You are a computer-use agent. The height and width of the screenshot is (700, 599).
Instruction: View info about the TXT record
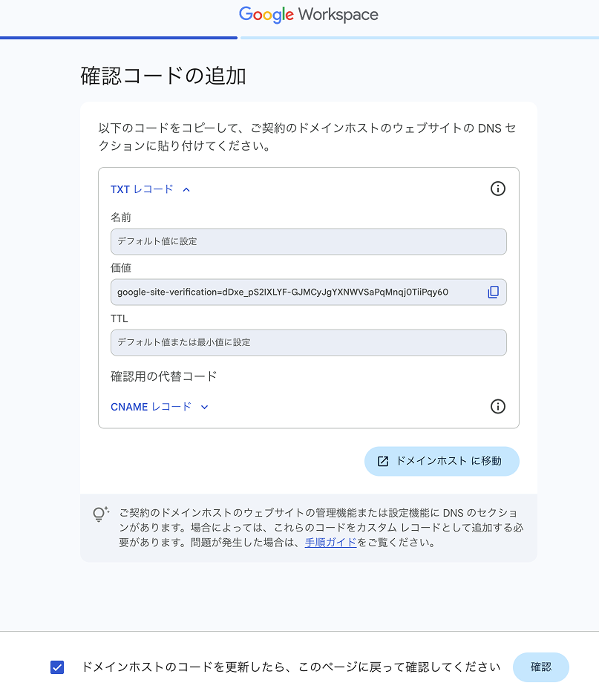(498, 189)
